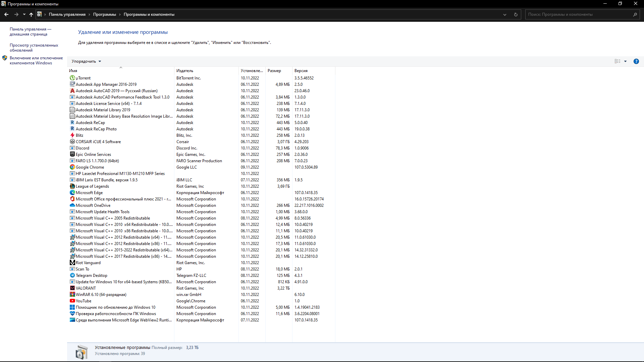Click the PC Health Check heart icon
644x362 pixels.
72,313
